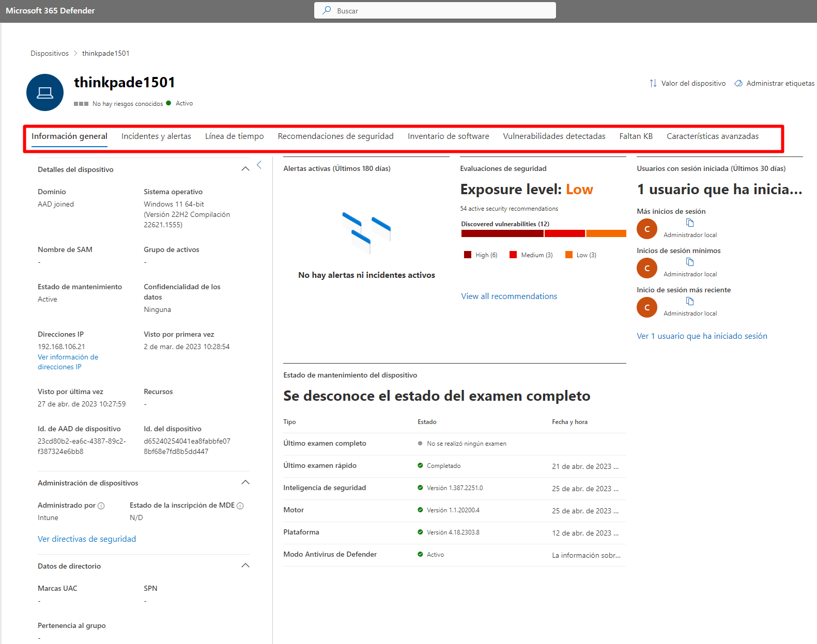Collapse the Administración de dispositivos section
This screenshot has height=644, width=817.
point(245,482)
